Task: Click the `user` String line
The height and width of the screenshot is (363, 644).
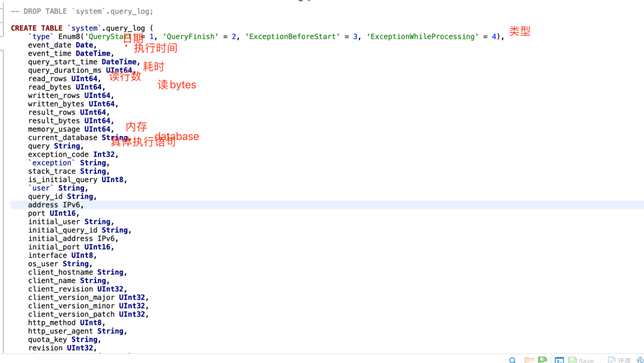Action: click(x=58, y=188)
